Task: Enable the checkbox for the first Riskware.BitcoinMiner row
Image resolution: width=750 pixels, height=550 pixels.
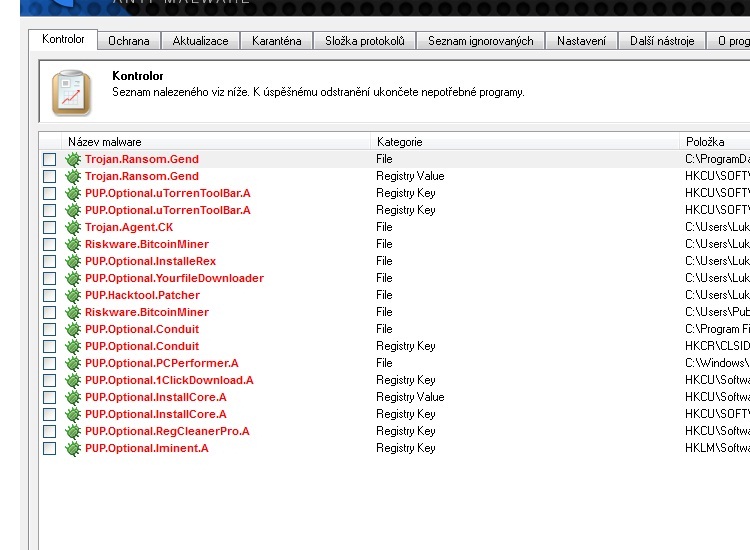Action: [50, 244]
